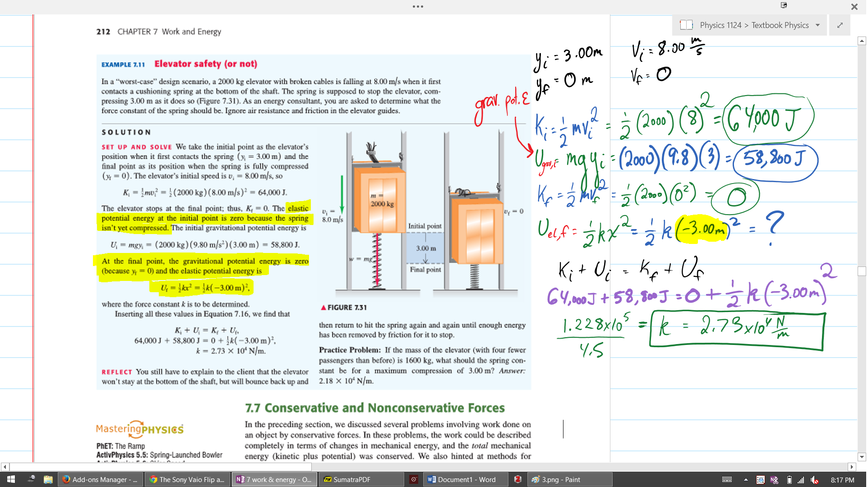Click the Action Center tray icon beside clipper
Image resolution: width=868 pixels, height=487 pixels.
click(760, 480)
